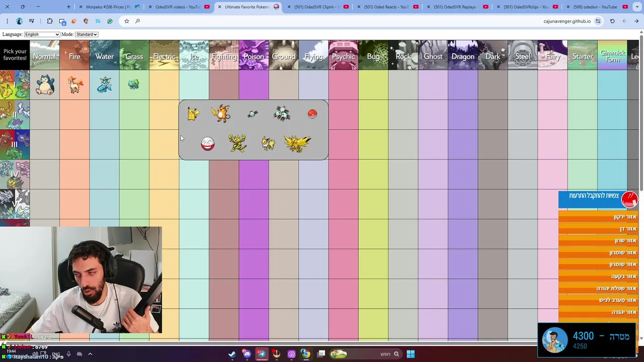Click the generation III row thumbnail

(x=15, y=145)
